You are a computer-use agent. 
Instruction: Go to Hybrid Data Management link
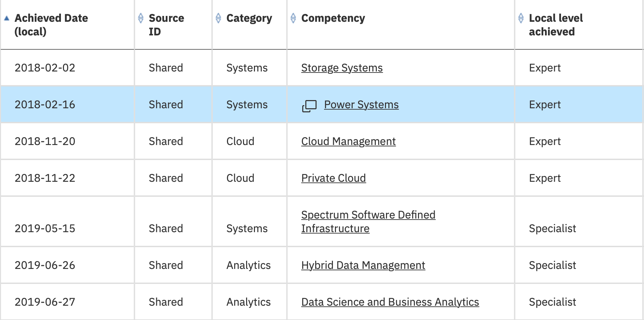click(x=363, y=266)
